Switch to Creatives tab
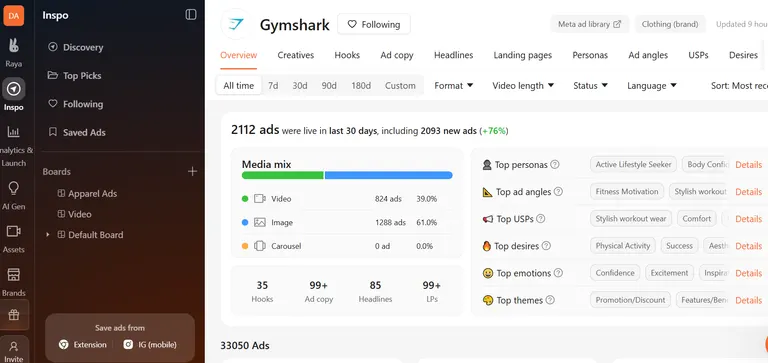The width and height of the screenshot is (768, 363). (296, 55)
